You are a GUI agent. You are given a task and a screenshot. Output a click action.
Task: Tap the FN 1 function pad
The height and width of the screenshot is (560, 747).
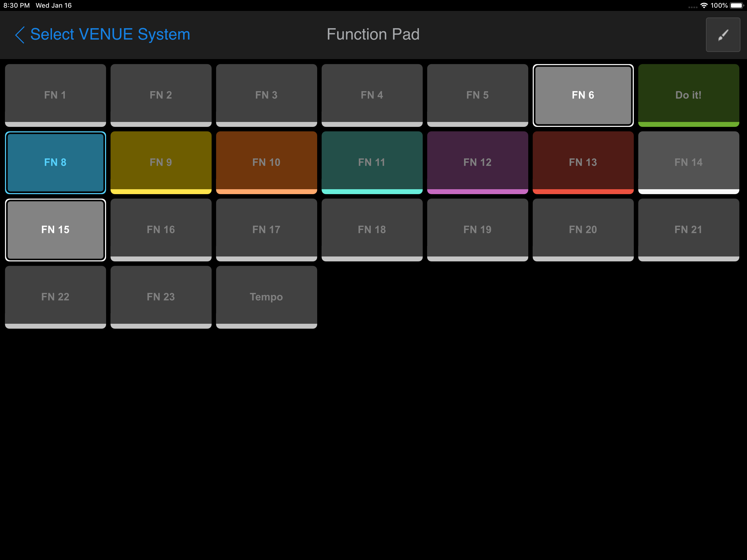pyautogui.click(x=56, y=95)
